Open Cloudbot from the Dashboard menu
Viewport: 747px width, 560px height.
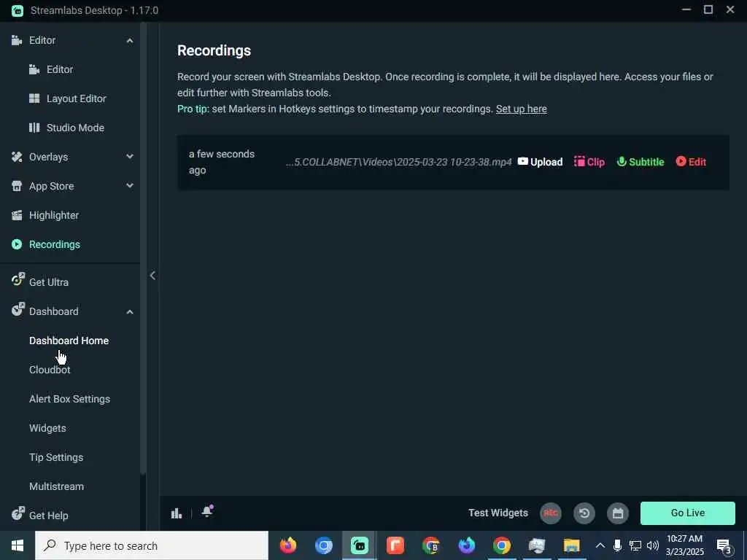pyautogui.click(x=50, y=370)
